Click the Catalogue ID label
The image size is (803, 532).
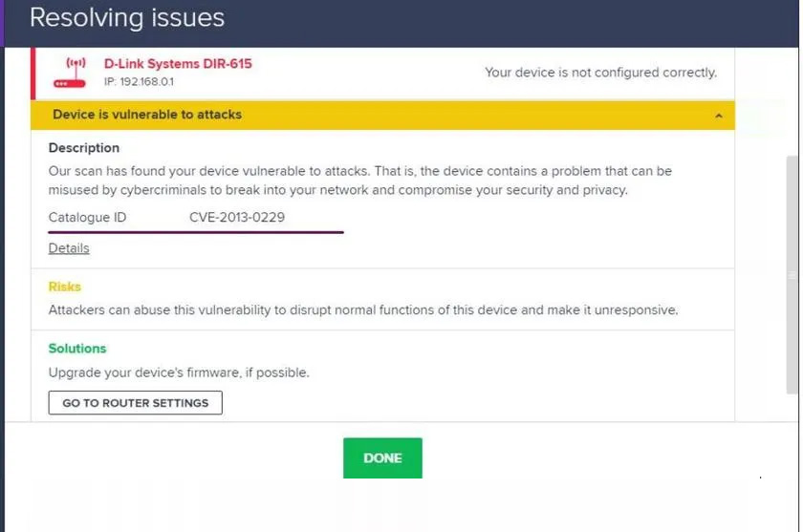[87, 218]
